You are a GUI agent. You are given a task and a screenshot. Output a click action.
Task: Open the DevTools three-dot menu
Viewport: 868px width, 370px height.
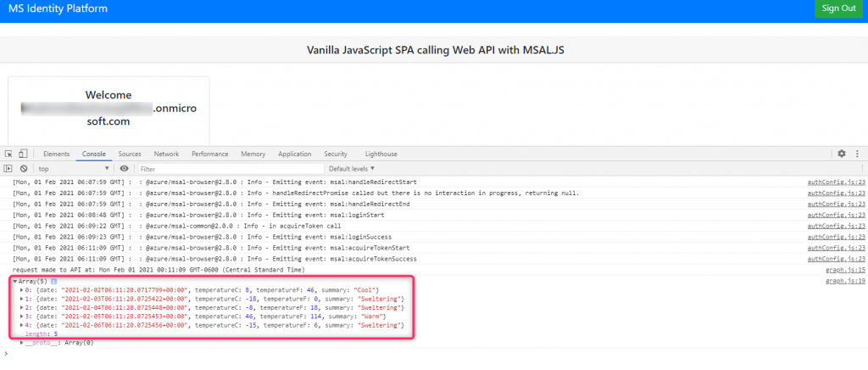[x=858, y=154]
